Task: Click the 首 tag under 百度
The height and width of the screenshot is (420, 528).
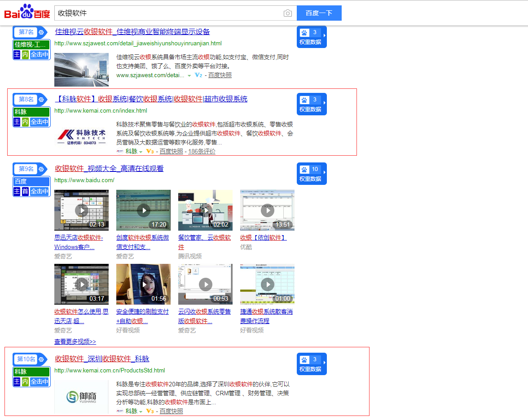Action: 25,192
